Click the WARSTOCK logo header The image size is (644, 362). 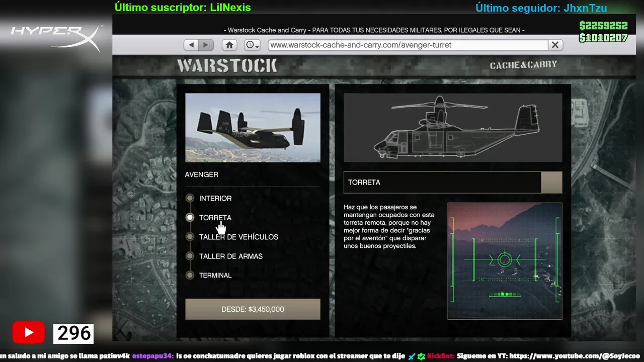coord(227,65)
